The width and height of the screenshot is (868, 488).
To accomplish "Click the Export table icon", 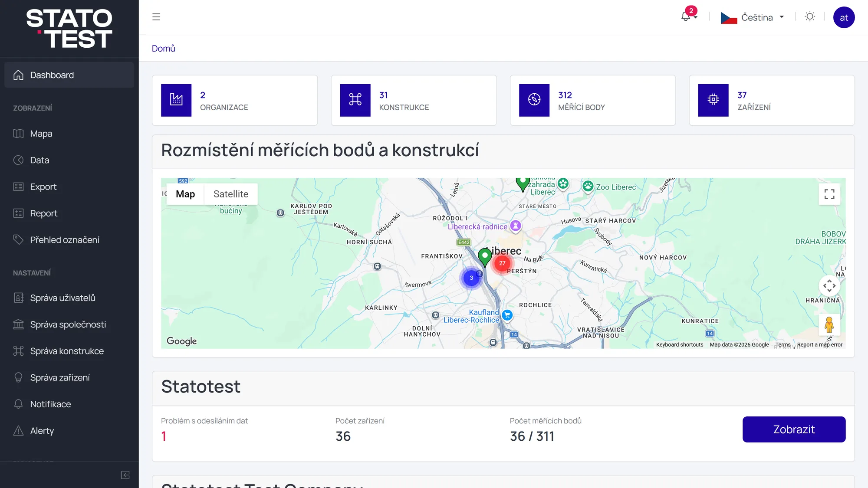I will point(18,187).
